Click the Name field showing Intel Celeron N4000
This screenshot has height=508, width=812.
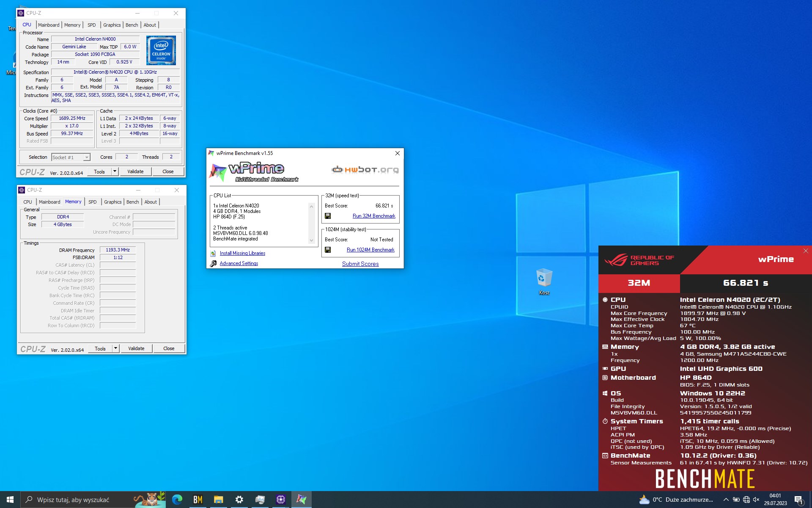coord(95,39)
